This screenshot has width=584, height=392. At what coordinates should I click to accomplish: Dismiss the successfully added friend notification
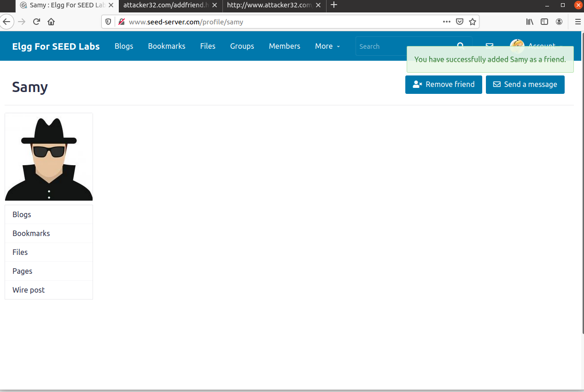coord(490,59)
